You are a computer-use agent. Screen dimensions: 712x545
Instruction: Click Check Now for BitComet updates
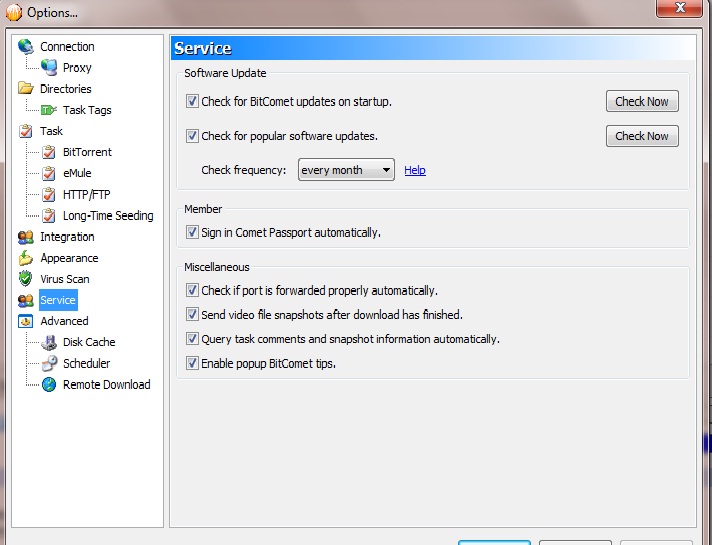pos(642,101)
